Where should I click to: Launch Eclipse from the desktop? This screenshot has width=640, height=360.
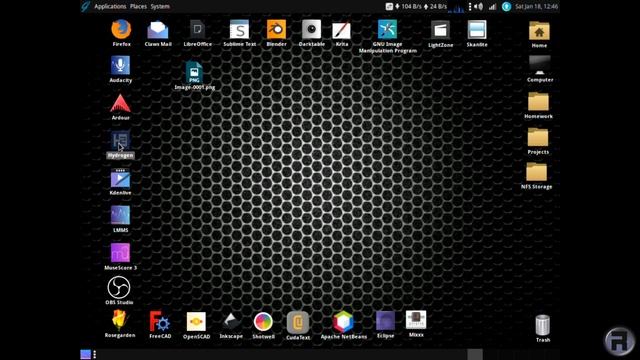[385, 321]
